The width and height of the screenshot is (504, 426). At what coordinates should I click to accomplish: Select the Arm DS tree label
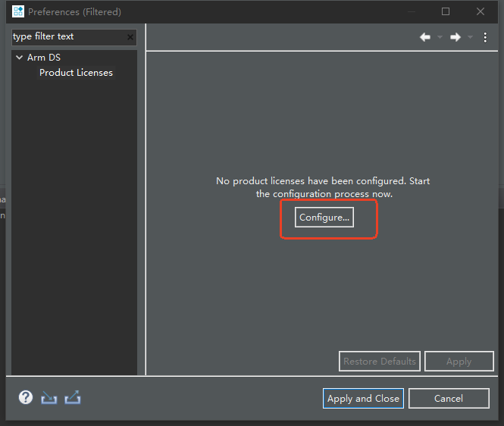click(x=44, y=58)
